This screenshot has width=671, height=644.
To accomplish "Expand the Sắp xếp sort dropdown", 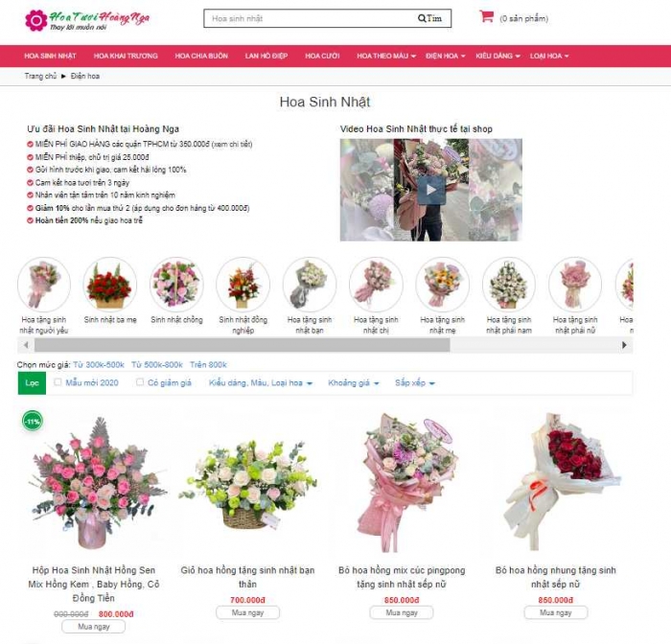I will coord(415,383).
